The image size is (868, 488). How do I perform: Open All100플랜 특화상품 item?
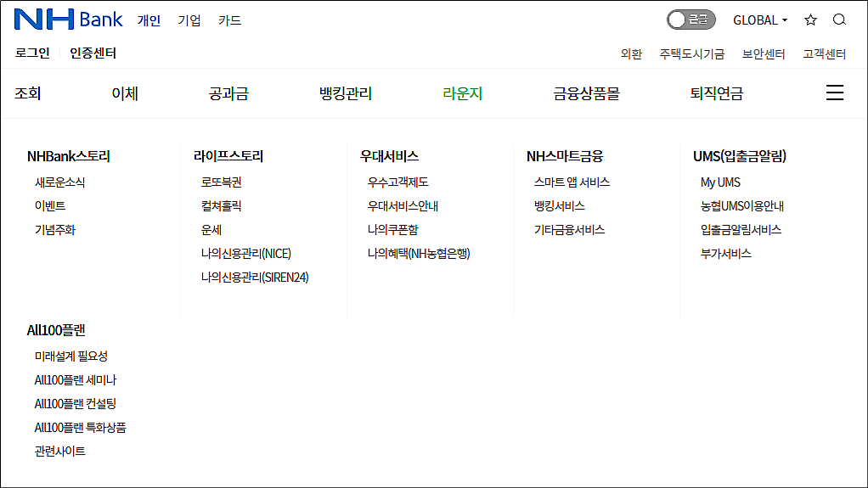click(81, 428)
